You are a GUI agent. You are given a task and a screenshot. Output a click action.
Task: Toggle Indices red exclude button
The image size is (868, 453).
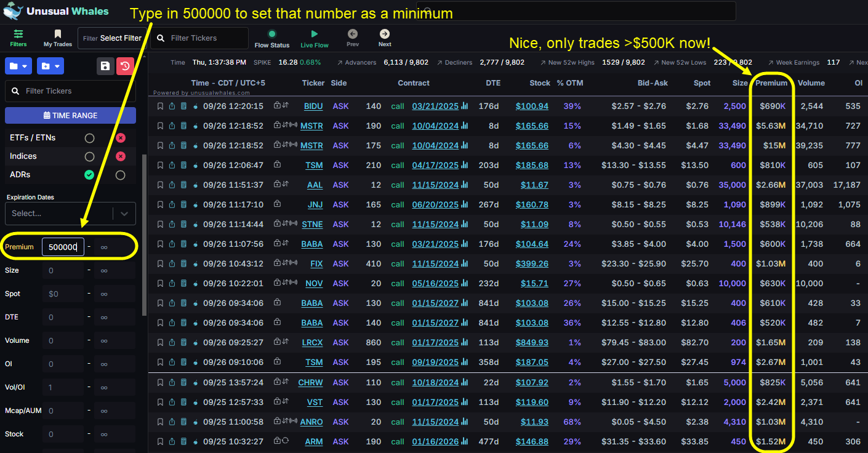point(121,156)
